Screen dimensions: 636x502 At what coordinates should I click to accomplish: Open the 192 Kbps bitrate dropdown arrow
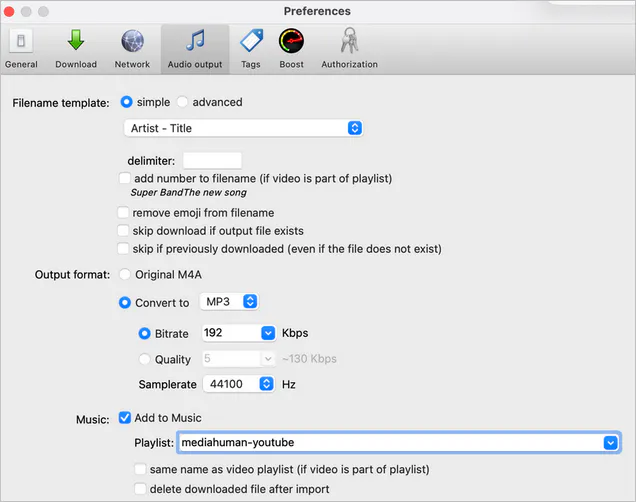268,333
